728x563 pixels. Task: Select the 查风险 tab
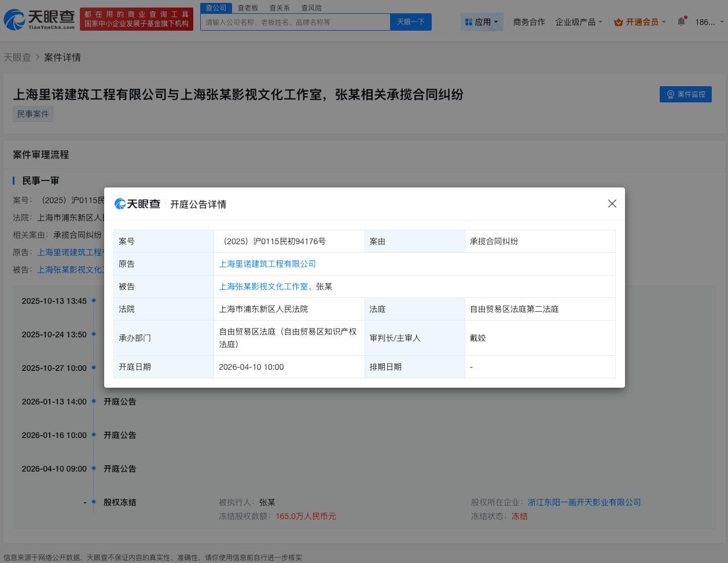coord(311,8)
